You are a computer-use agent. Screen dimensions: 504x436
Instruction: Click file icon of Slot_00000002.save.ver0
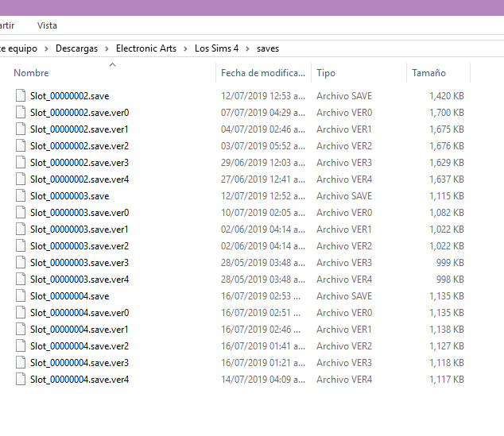[x=21, y=113]
